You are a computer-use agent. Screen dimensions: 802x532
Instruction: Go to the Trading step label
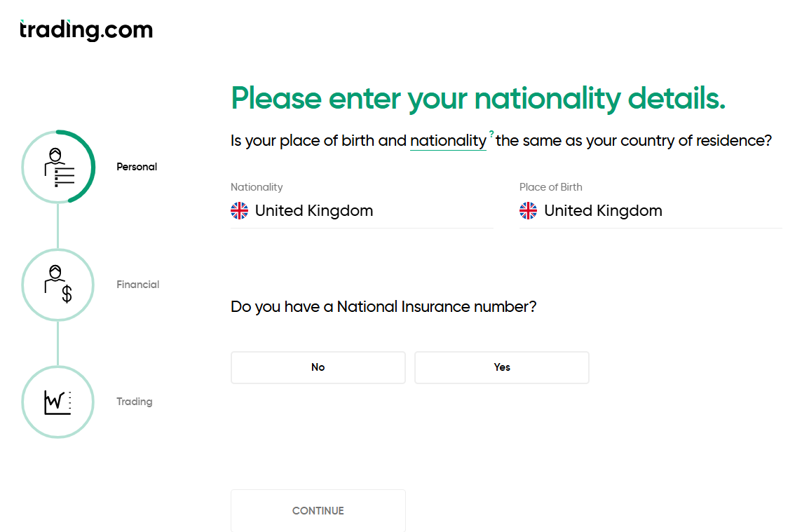click(135, 402)
